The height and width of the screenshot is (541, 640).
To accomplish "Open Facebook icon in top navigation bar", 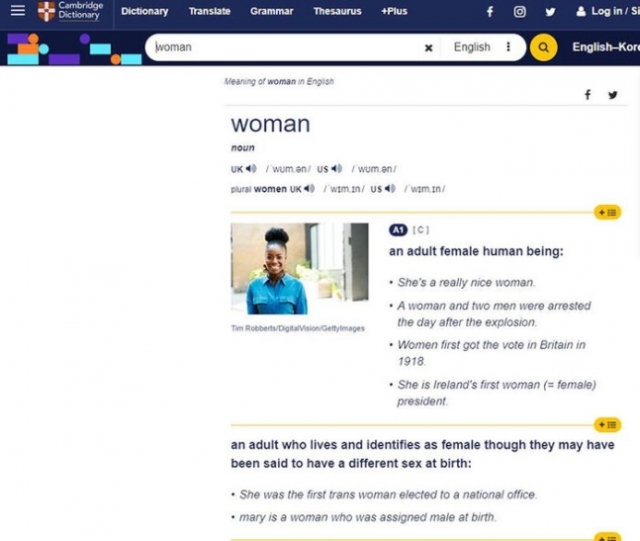I will [490, 11].
